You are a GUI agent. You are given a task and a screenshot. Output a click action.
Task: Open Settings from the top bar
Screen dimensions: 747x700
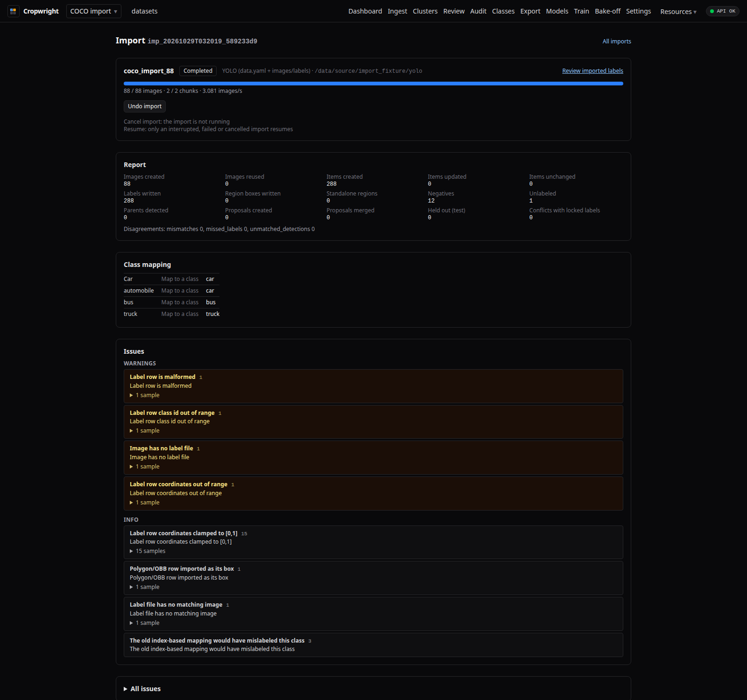coord(638,11)
